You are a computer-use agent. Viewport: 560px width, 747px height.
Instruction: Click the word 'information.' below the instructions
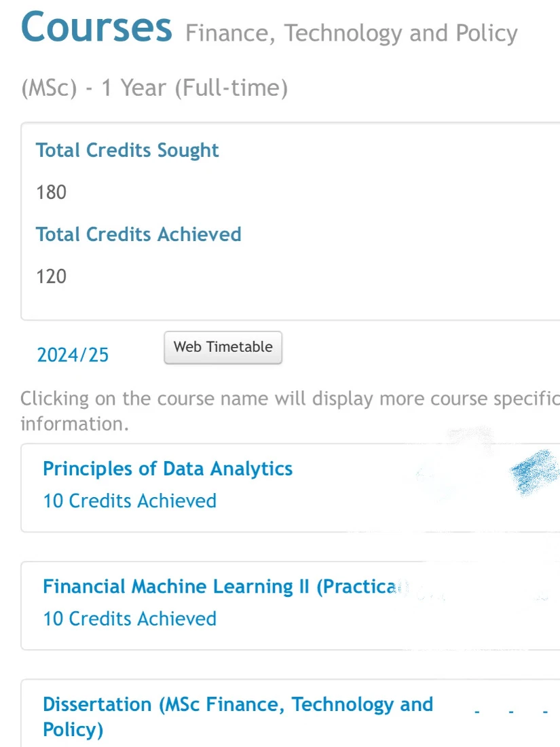(x=75, y=424)
